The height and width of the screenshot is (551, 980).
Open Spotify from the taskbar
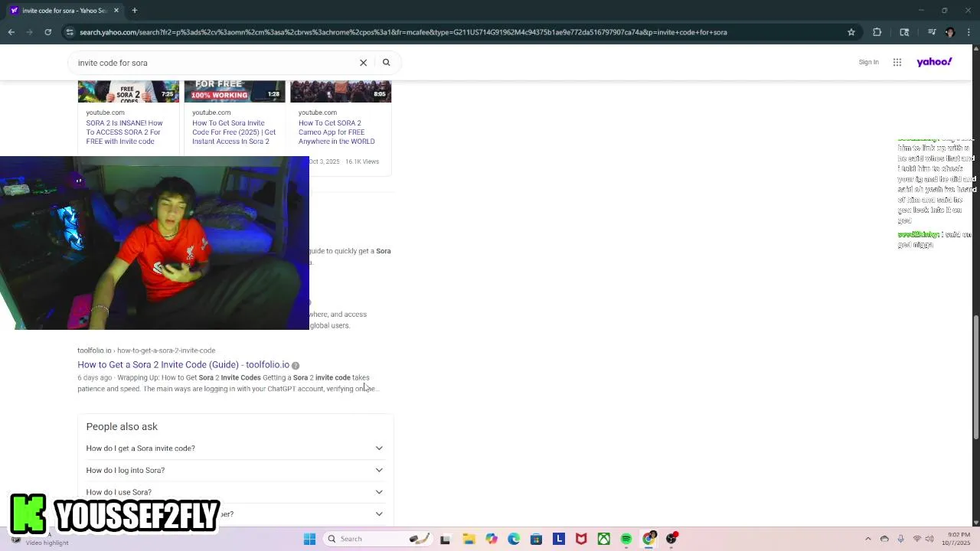[626, 539]
